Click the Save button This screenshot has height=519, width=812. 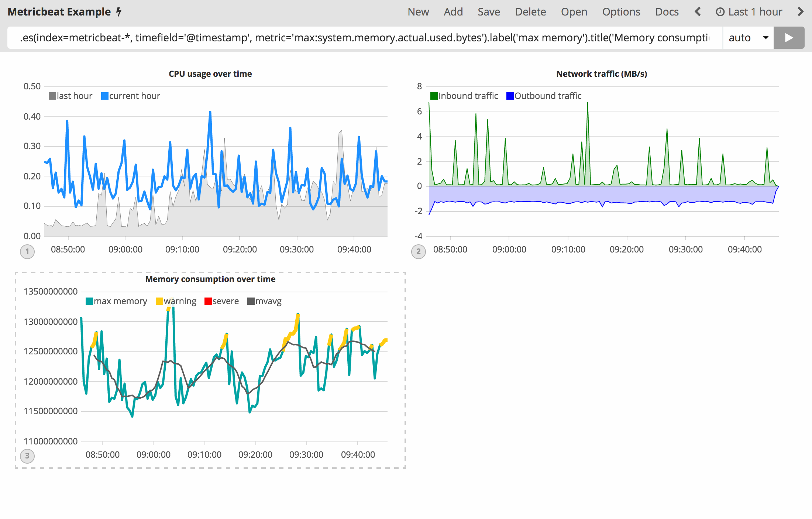coord(489,12)
